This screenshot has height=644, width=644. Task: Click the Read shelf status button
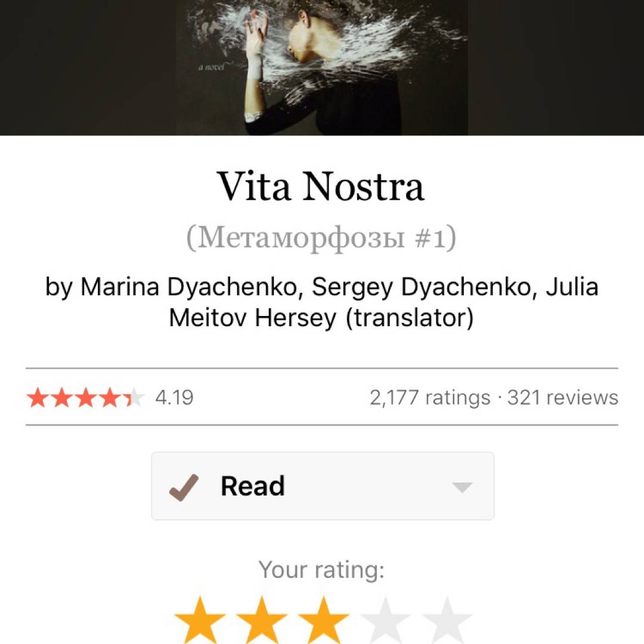(x=323, y=487)
